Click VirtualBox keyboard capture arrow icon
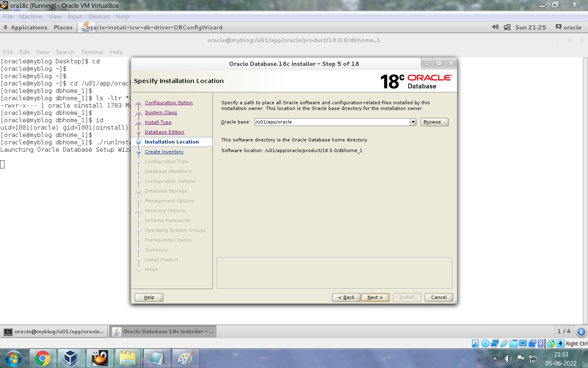 click(x=561, y=343)
